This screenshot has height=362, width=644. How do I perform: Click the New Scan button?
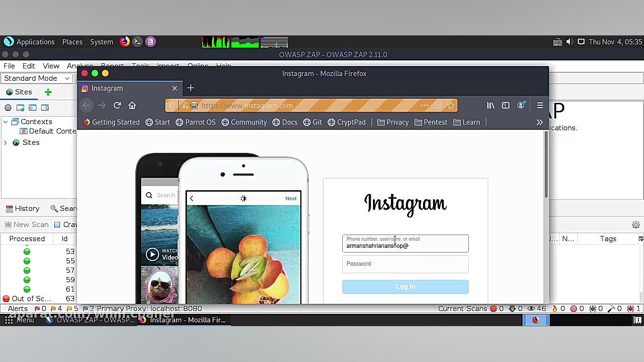(26, 225)
